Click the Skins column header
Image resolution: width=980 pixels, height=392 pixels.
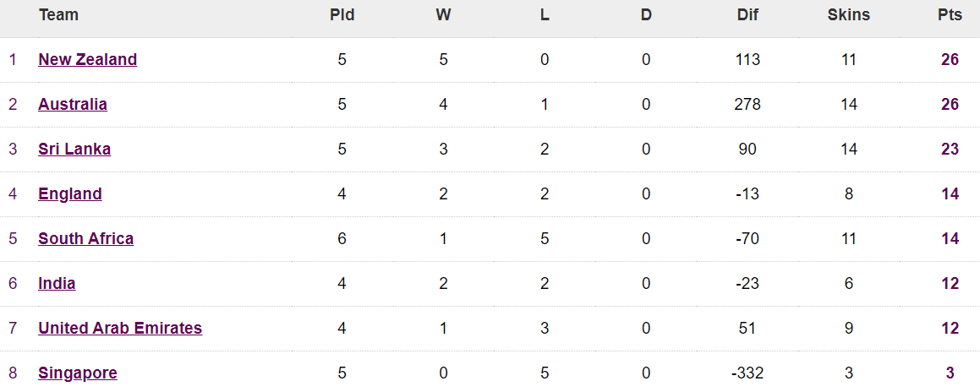coord(849,15)
